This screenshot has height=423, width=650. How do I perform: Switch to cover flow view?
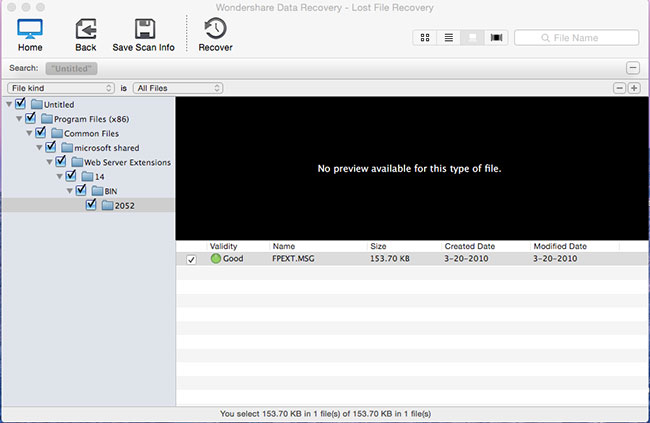point(496,38)
